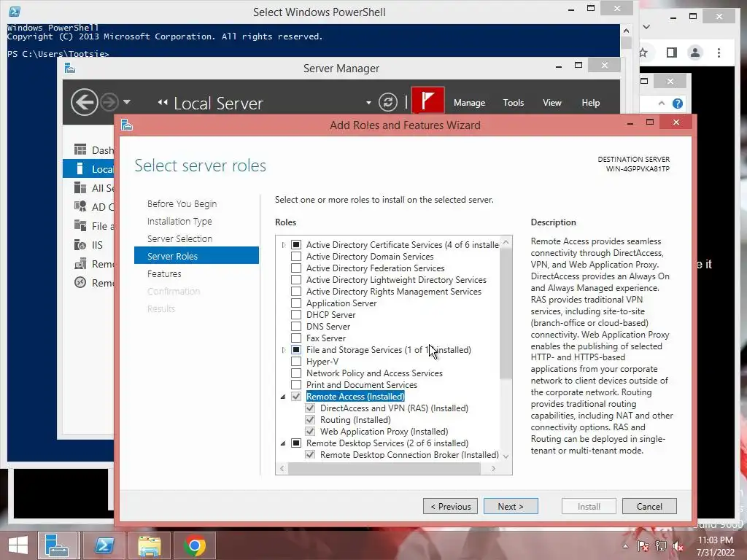Viewport: 747px width, 560px height.
Task: Click the vertical scrollbar thumb in roles list
Action: tap(506, 314)
